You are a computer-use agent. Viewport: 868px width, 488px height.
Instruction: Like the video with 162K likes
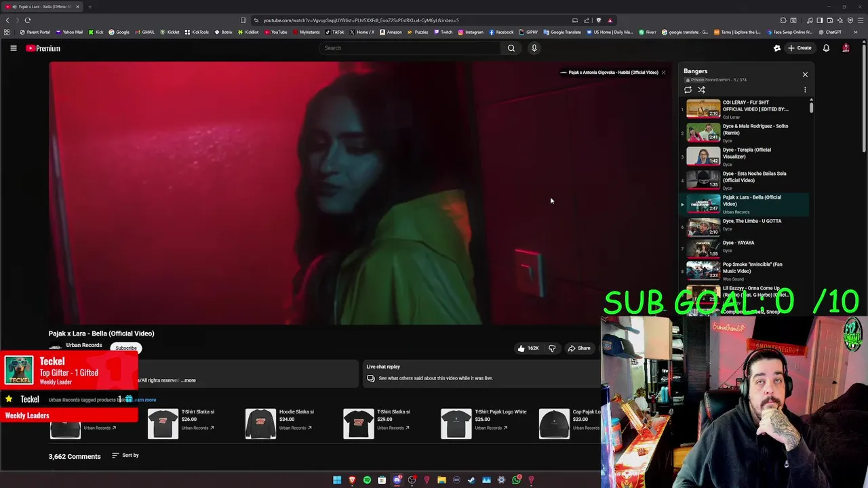click(528, 348)
